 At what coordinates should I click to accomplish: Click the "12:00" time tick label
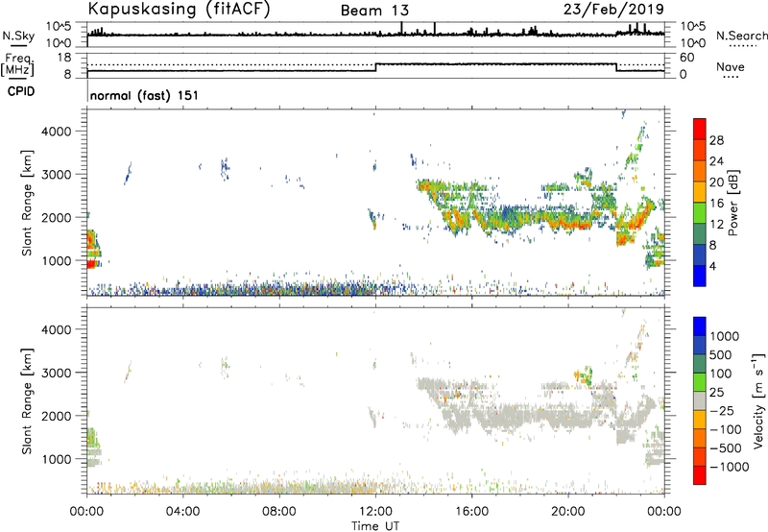[x=375, y=512]
